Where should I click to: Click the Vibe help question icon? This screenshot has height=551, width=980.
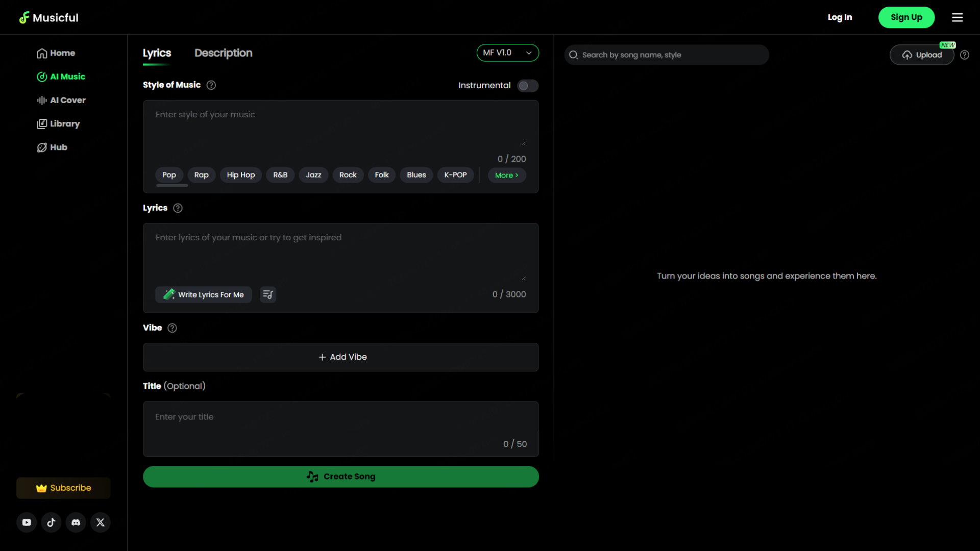[173, 328]
